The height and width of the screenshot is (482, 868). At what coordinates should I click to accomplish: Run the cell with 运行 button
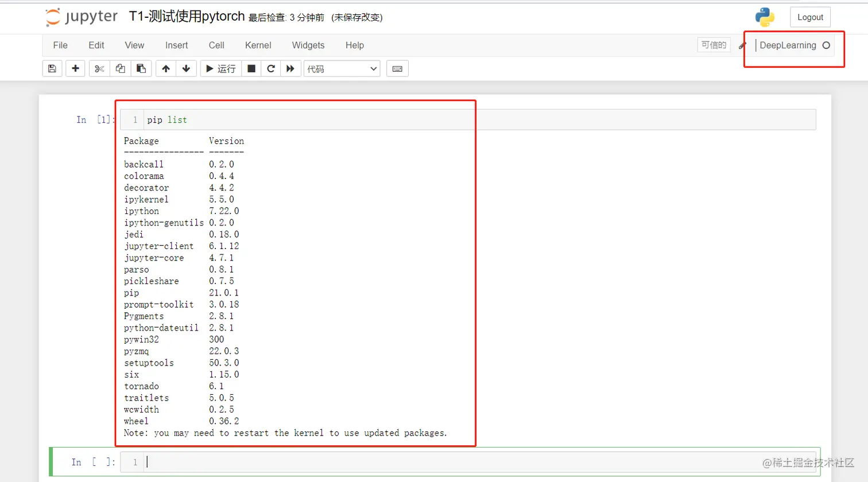click(x=221, y=69)
